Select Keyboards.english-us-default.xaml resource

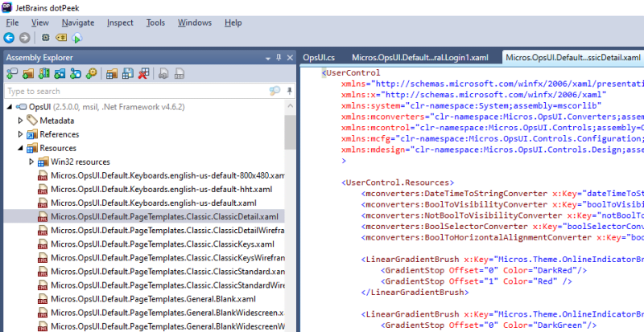154,203
